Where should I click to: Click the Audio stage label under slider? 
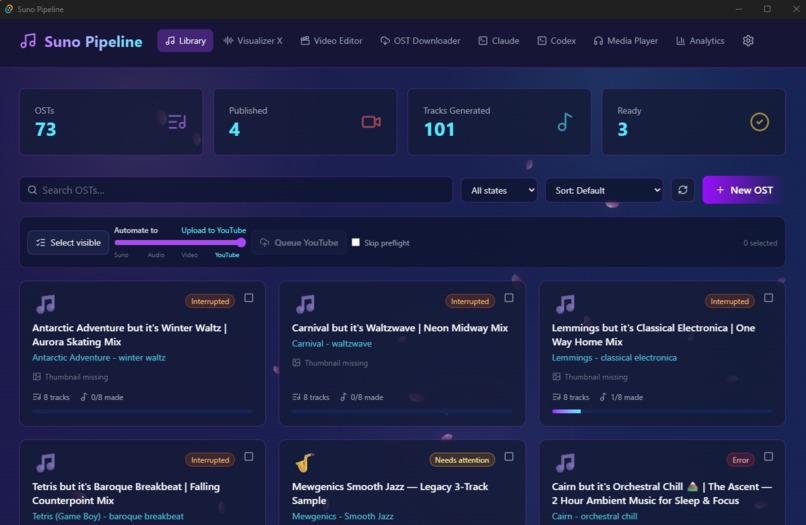click(x=156, y=255)
